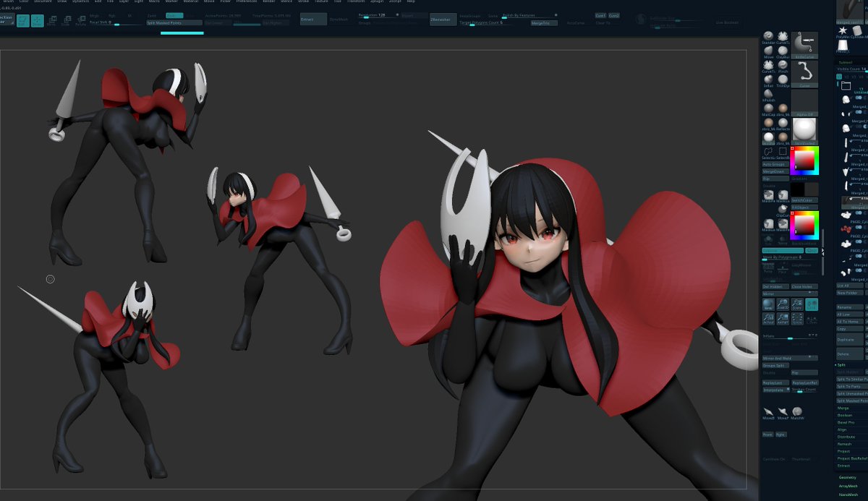Screen dimensions: 868x501
Task: Select the PolyMesh3D star tool
Action: [x=842, y=31]
